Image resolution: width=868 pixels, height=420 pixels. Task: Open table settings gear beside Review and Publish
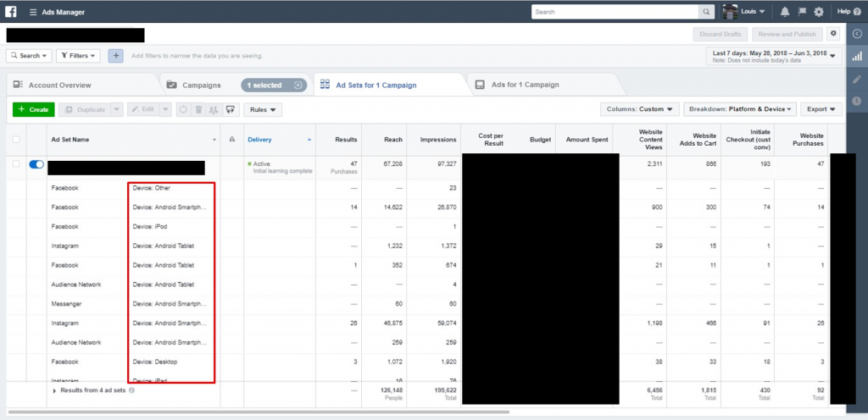(x=833, y=34)
